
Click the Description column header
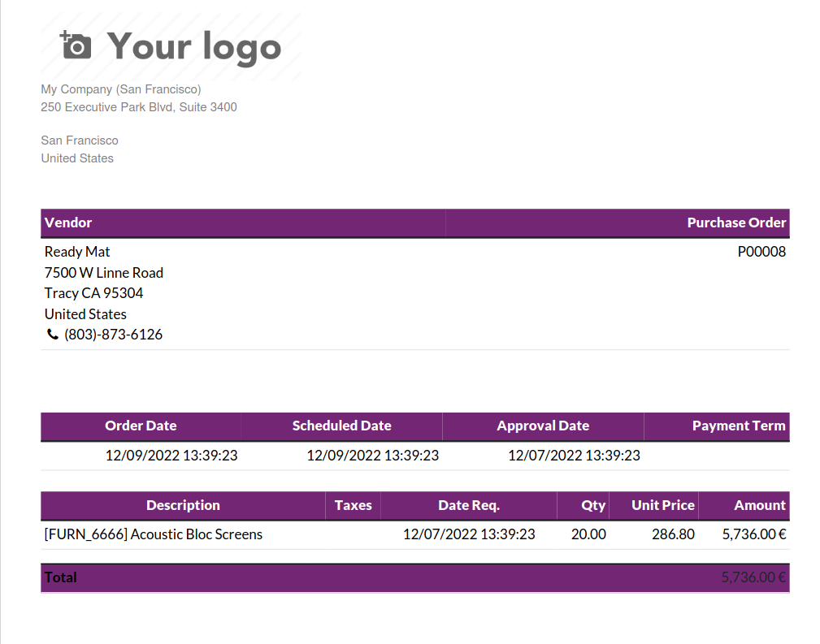tap(183, 505)
